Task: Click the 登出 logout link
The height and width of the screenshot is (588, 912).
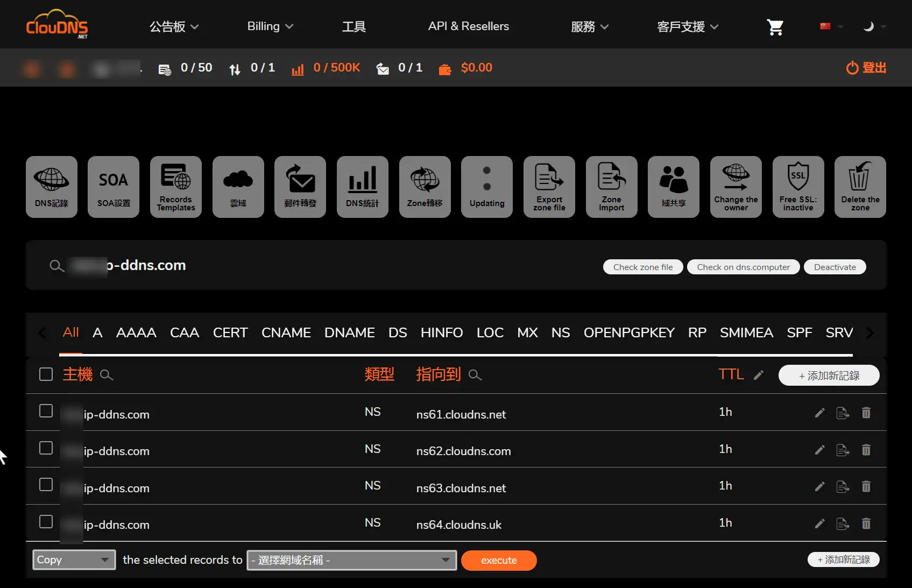Action: point(866,68)
